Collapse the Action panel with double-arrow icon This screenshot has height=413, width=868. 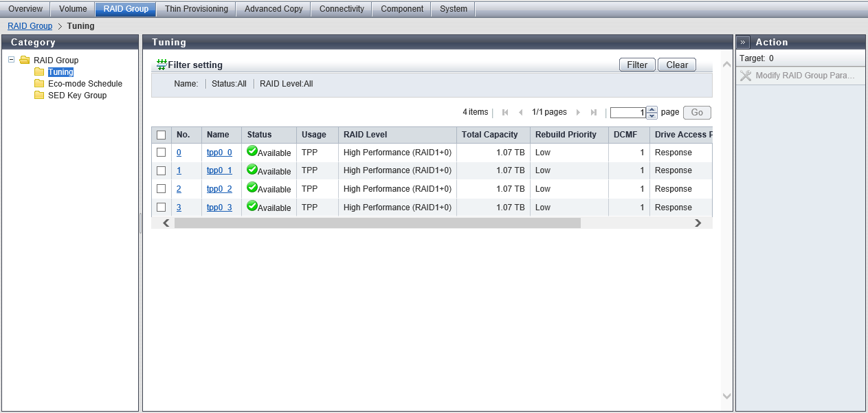pyautogui.click(x=743, y=42)
